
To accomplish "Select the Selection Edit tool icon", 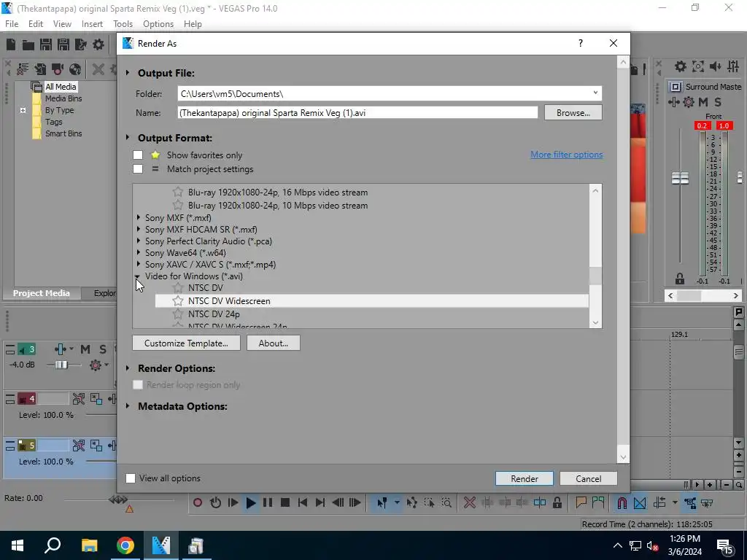I will [x=429, y=502].
